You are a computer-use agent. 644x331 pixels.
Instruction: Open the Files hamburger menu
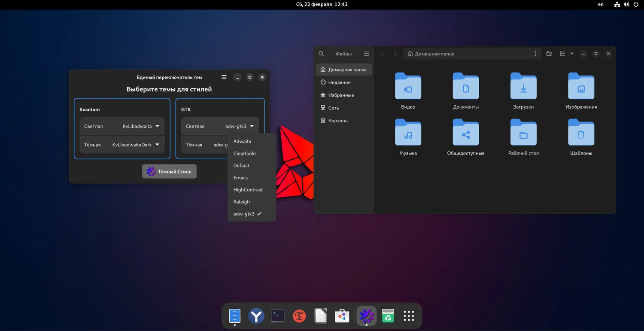[366, 54]
